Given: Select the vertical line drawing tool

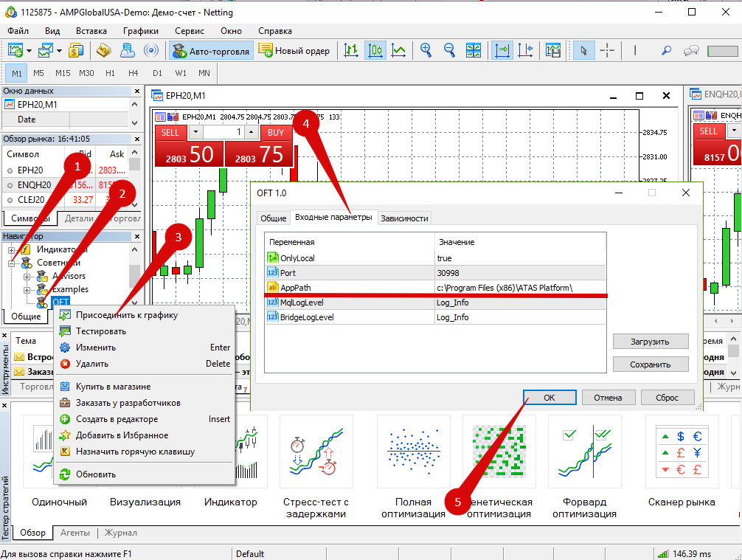Looking at the screenshot, I should pyautogui.click(x=635, y=50).
